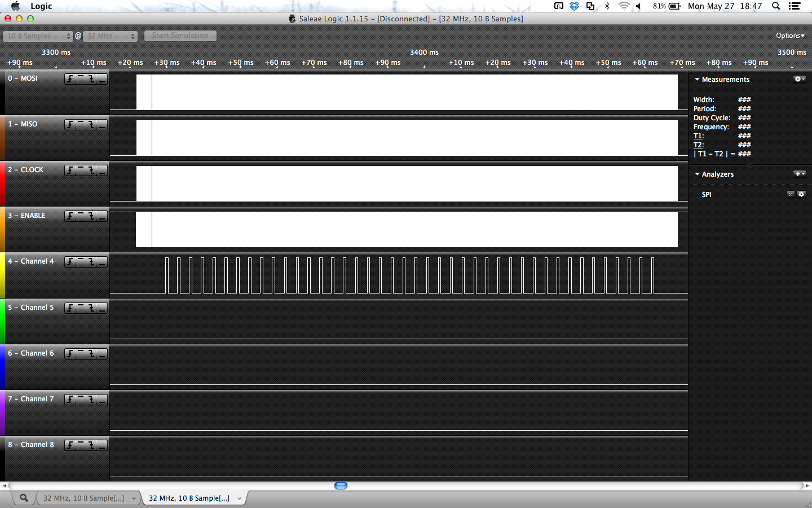Set falling edge trigger on Channel 7

[x=91, y=400]
